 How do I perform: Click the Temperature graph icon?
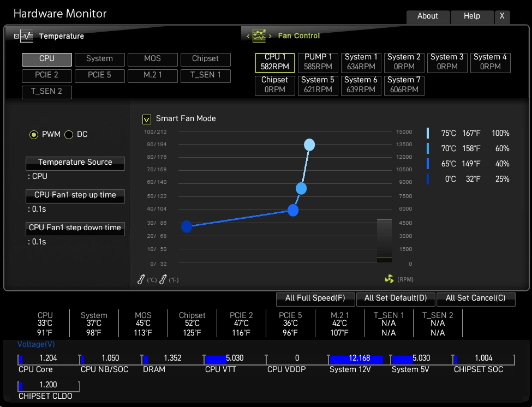tap(27, 36)
